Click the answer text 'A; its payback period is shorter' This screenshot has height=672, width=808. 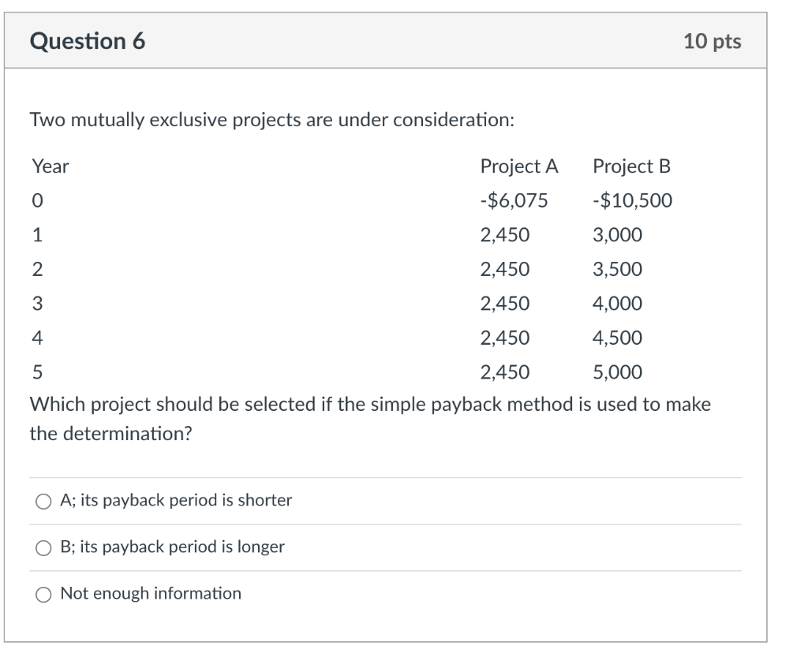(175, 500)
